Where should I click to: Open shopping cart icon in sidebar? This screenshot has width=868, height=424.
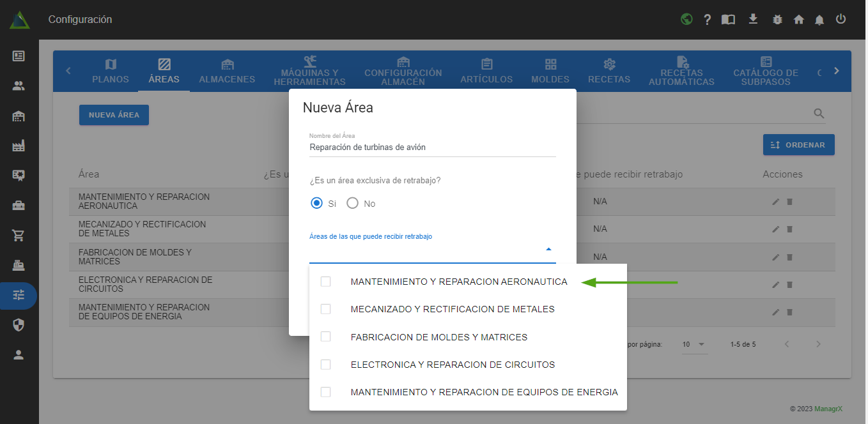[x=19, y=236]
